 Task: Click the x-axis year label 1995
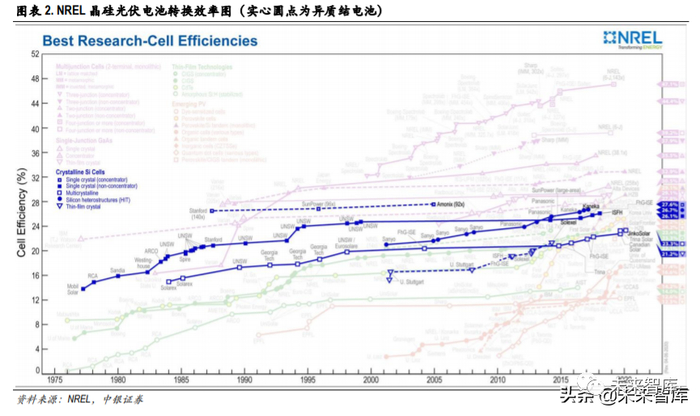(x=308, y=380)
